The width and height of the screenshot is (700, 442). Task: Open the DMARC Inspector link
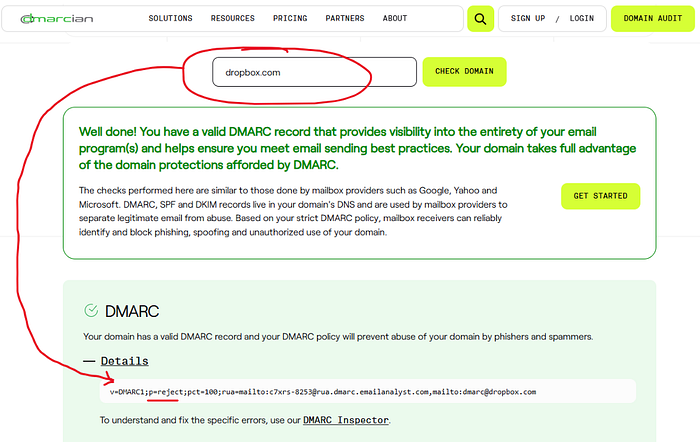(346, 420)
